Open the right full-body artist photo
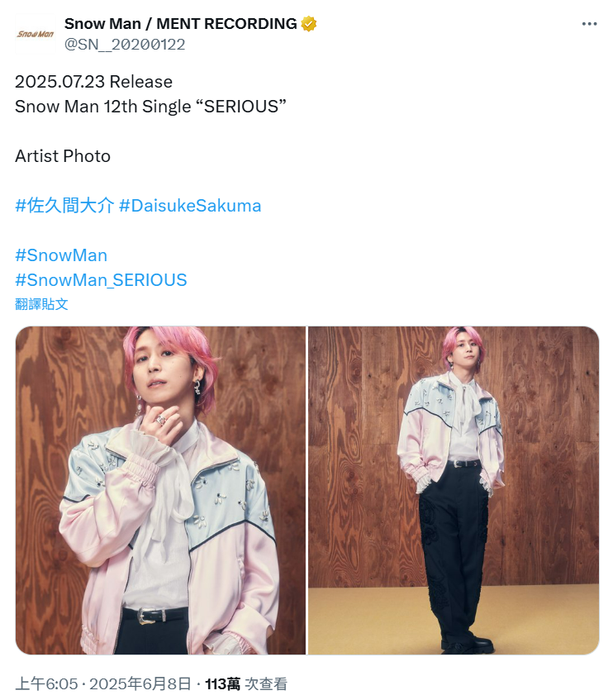This screenshot has width=613, height=700. 454,490
